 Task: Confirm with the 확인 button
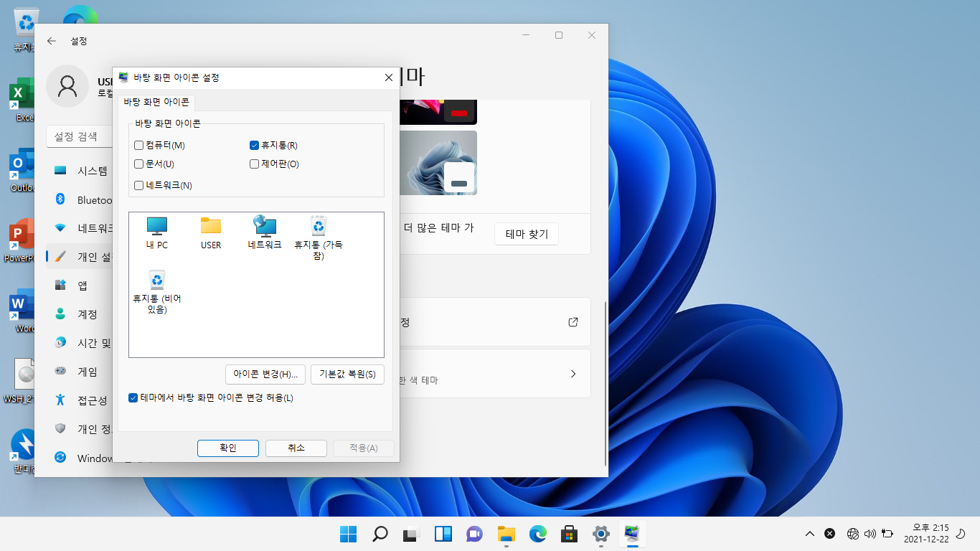228,448
